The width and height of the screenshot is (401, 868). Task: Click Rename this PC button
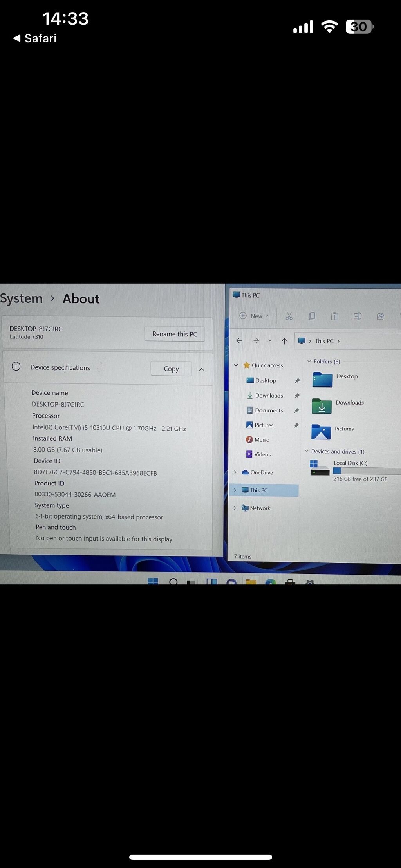[x=175, y=334]
